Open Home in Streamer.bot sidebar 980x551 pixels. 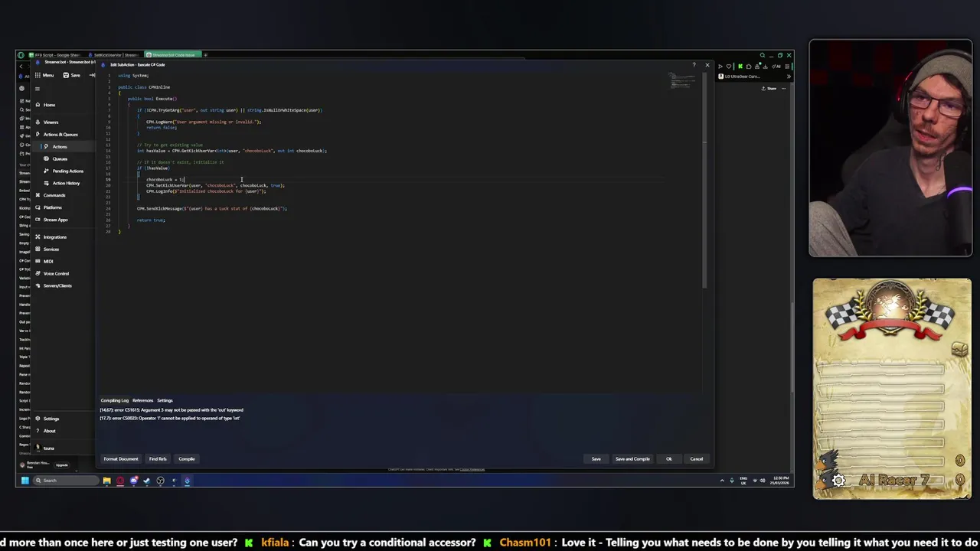[x=49, y=105]
